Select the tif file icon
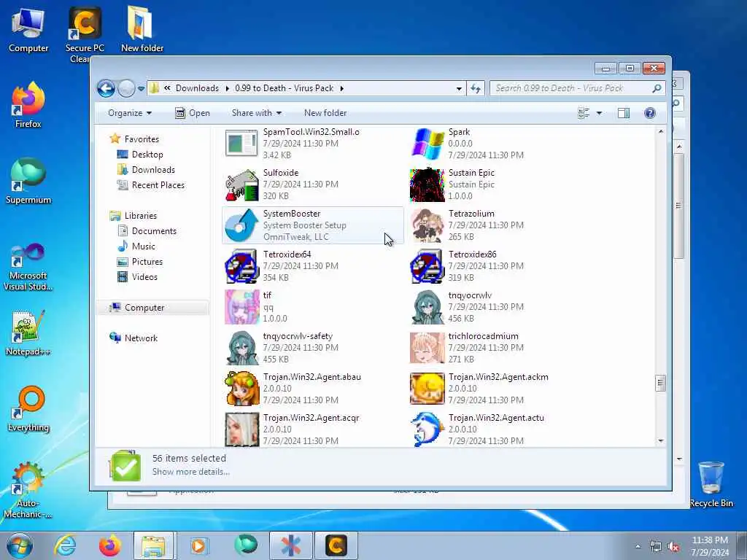Viewport: 747px width, 560px height. coord(242,307)
